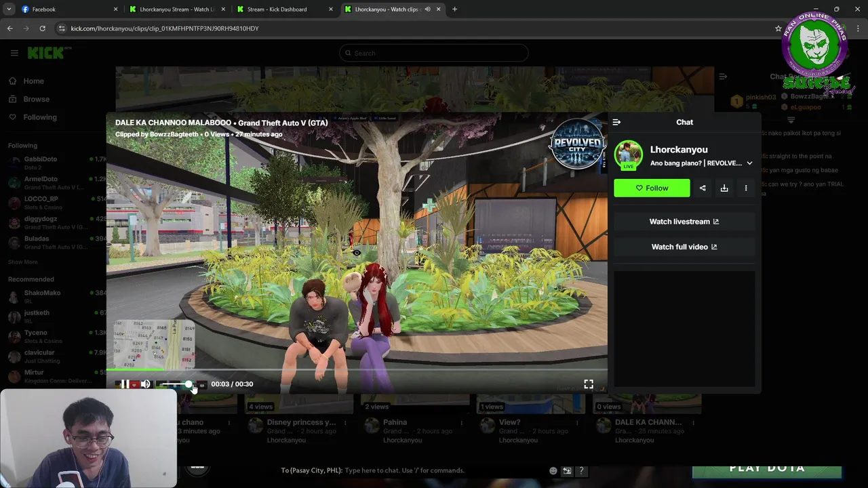Follow Lhorckanyou with the green button

(652, 188)
